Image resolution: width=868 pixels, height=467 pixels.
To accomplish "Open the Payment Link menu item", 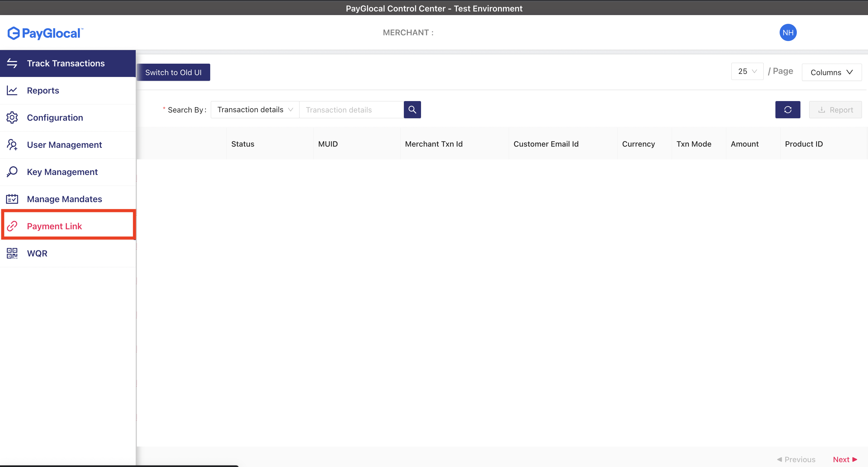I will click(x=55, y=226).
